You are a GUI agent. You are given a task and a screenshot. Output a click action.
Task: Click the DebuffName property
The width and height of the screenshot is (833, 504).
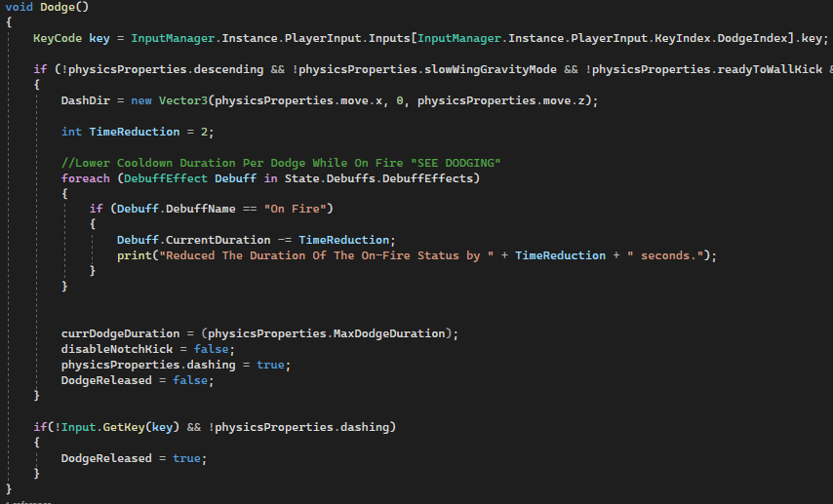tap(200, 209)
